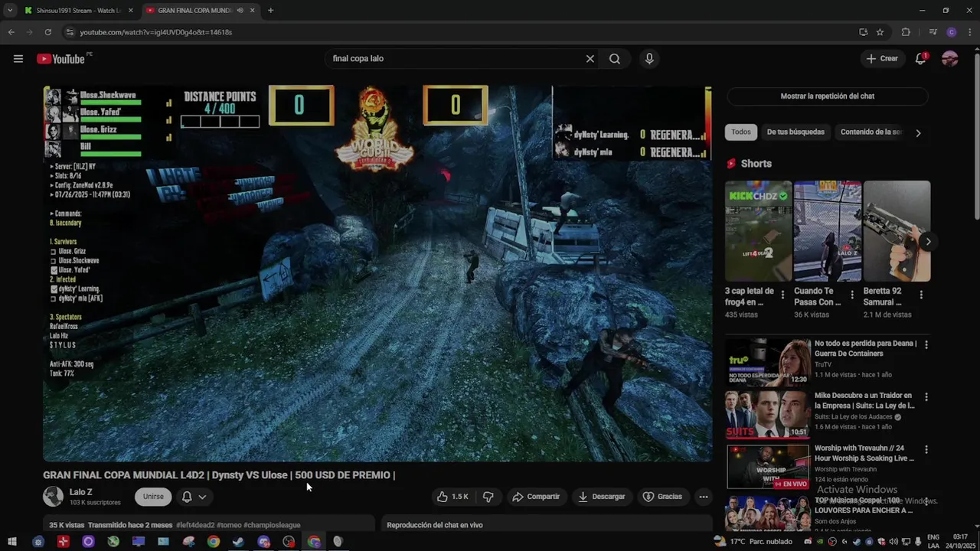Open 'Worship with Trevauhn' live thumbnail
The height and width of the screenshot is (551, 980).
[x=768, y=466]
